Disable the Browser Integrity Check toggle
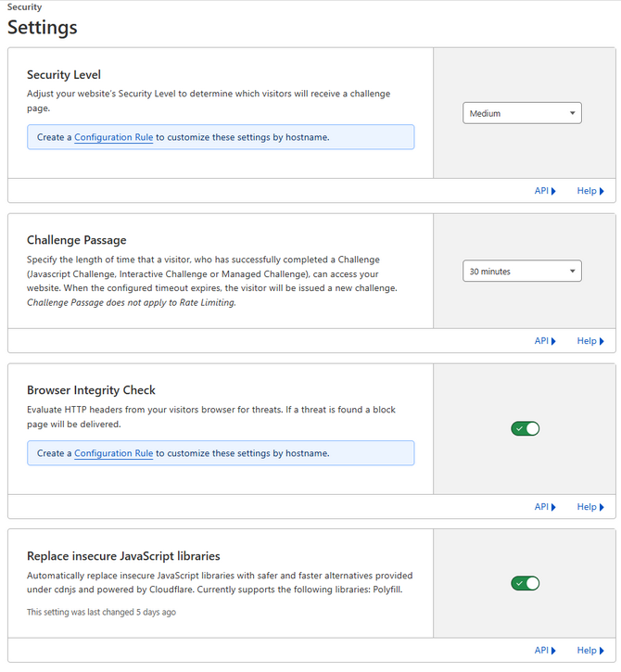 pos(525,428)
